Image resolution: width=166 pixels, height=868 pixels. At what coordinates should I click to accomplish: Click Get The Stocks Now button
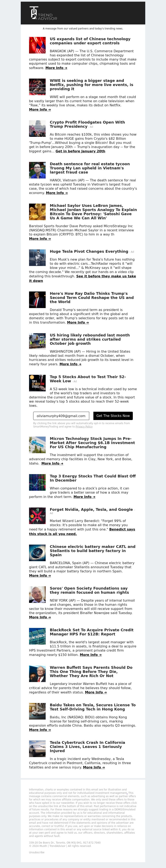point(113,416)
